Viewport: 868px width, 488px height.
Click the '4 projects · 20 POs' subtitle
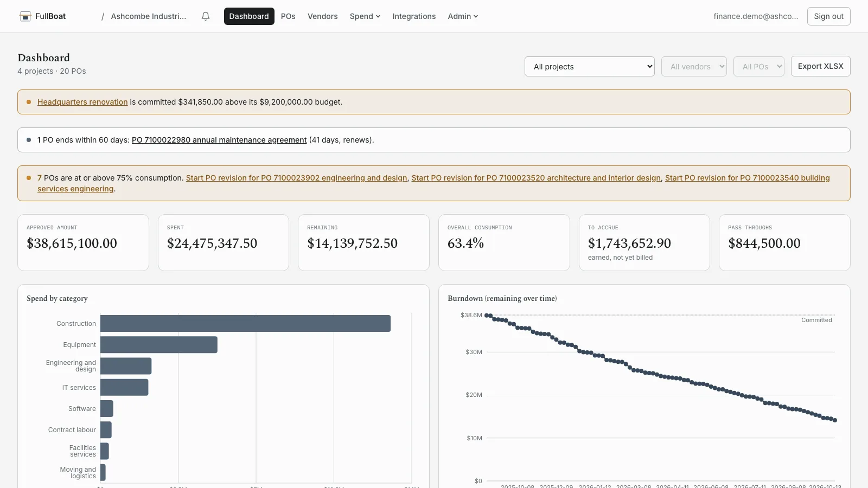click(x=52, y=71)
